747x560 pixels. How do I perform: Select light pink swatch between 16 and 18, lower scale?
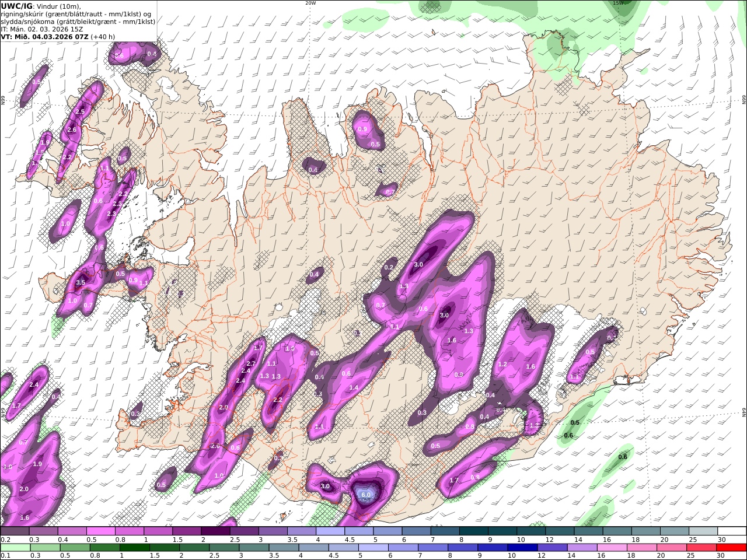(x=612, y=548)
